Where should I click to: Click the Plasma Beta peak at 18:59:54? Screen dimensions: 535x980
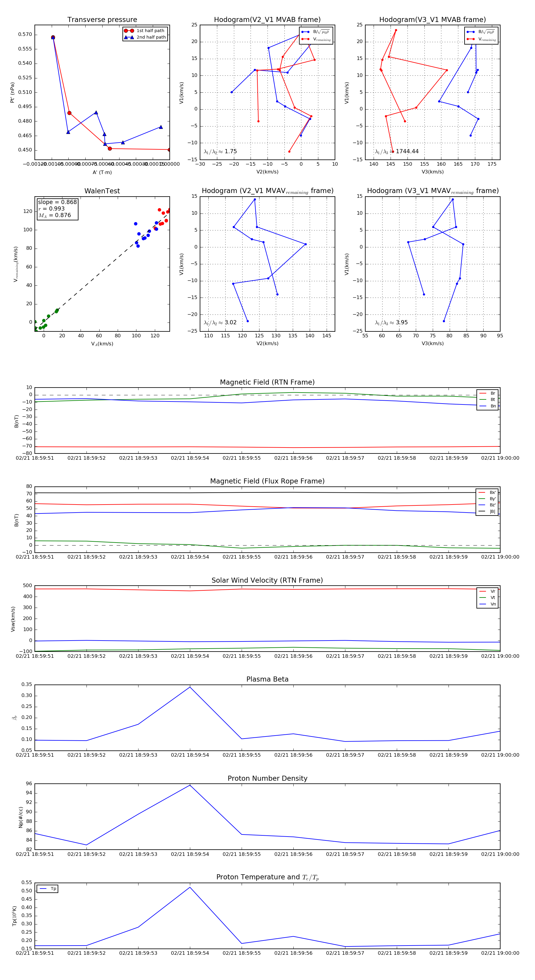190,687
